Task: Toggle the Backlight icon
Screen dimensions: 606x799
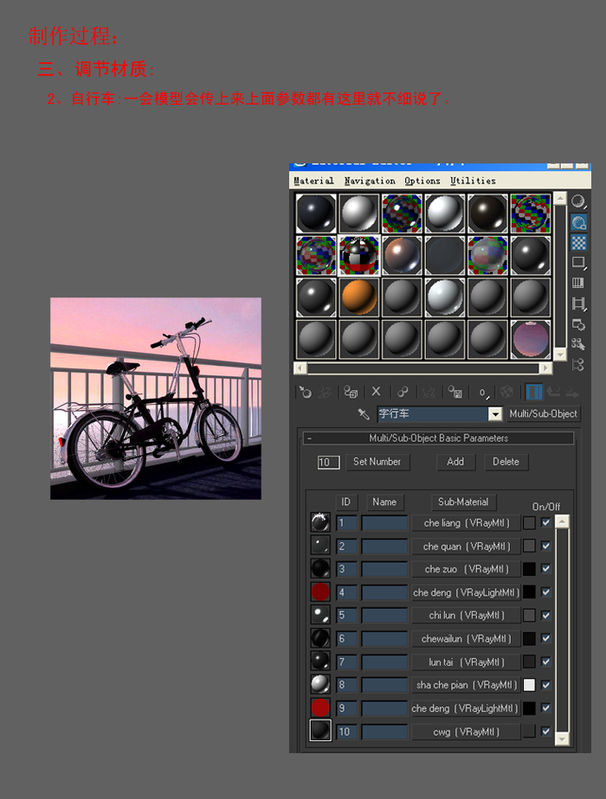Action: coord(578,222)
